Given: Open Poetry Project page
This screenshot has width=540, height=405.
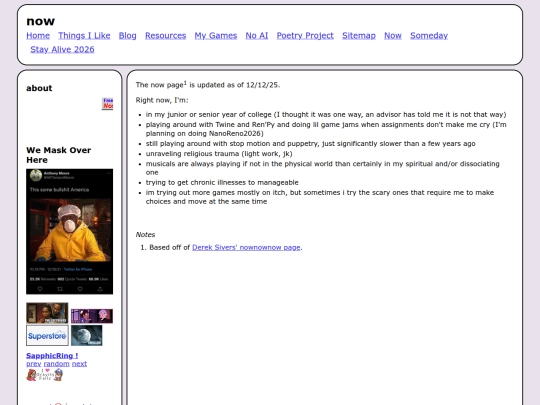Looking at the screenshot, I should click(x=305, y=35).
